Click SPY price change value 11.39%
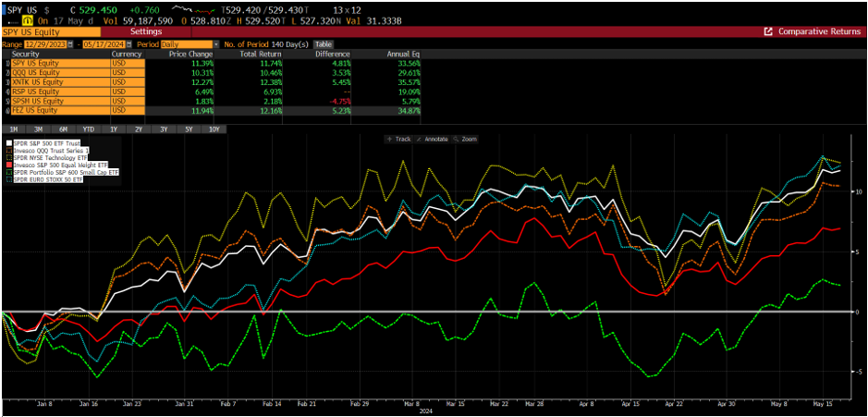Screen dimensions: 868x417 click(201, 64)
